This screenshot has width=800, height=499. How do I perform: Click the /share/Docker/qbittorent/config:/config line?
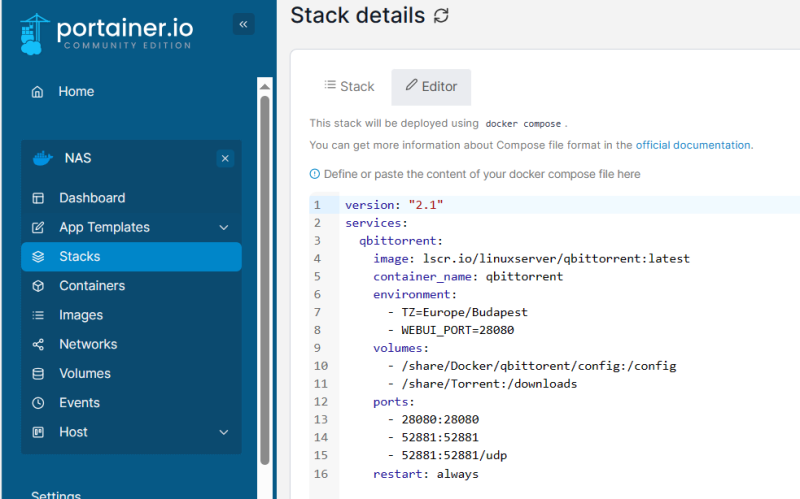(x=532, y=366)
